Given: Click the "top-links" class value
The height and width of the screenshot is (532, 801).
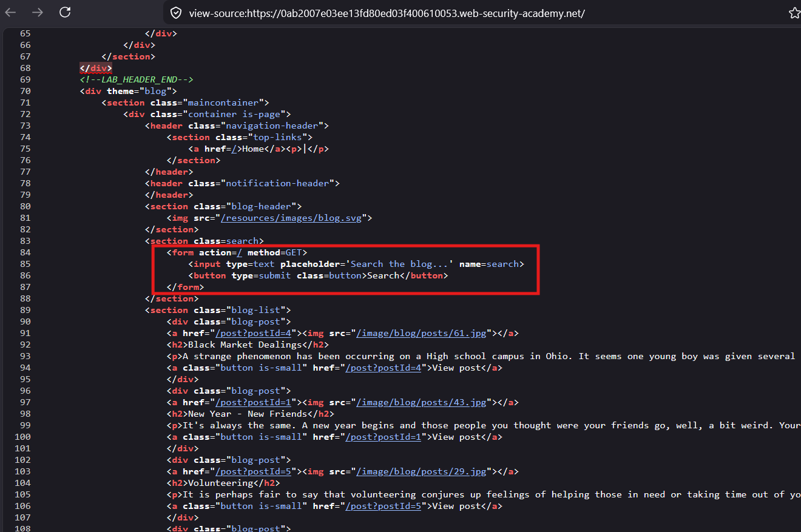Looking at the screenshot, I should (x=277, y=137).
